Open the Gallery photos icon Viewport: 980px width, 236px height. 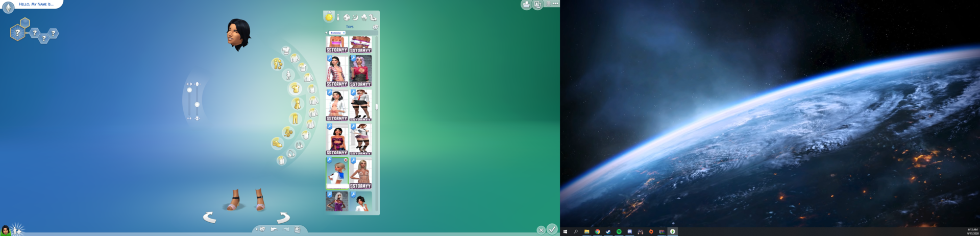tap(537, 5)
